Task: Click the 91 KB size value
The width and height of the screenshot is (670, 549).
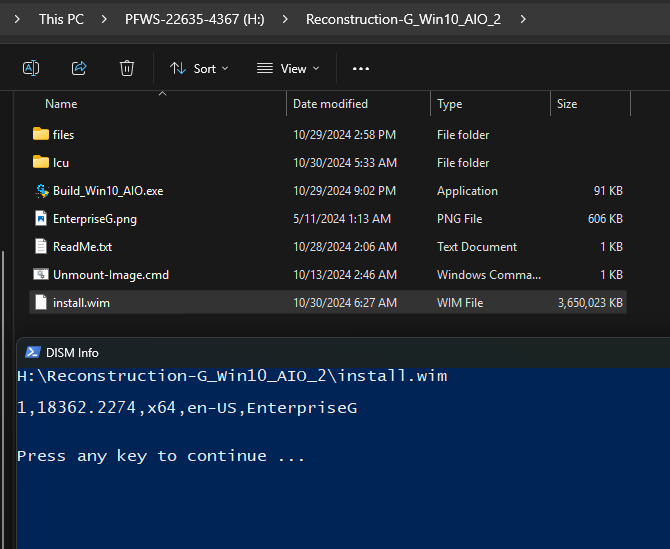Action: (x=608, y=191)
